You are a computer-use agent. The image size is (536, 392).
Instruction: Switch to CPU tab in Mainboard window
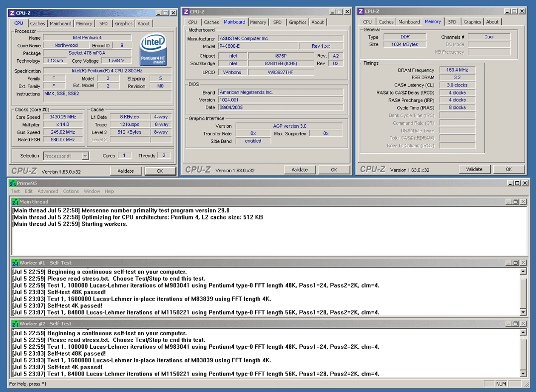[192, 22]
